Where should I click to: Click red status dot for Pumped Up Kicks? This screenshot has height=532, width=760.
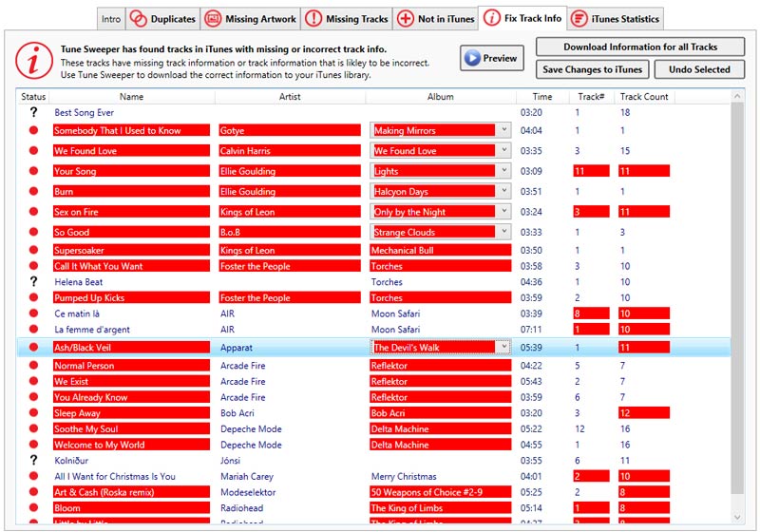(x=33, y=297)
